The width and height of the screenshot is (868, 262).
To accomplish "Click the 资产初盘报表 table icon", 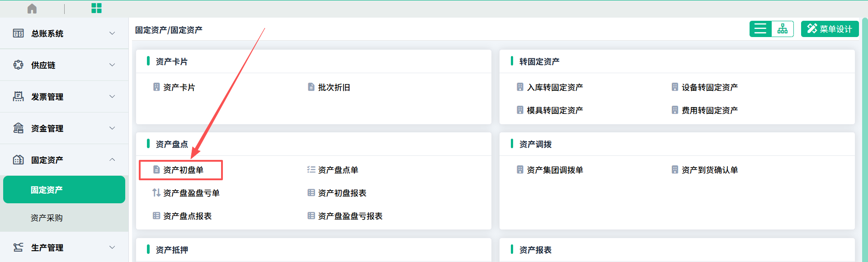I will point(311,192).
